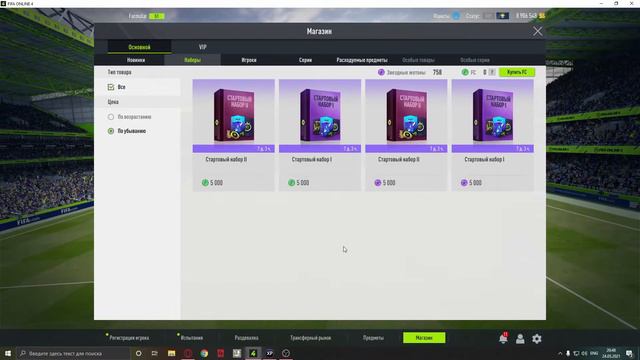The height and width of the screenshot is (360, 640).
Task: Open the Расходуемые предметы tab
Action: pyautogui.click(x=362, y=60)
